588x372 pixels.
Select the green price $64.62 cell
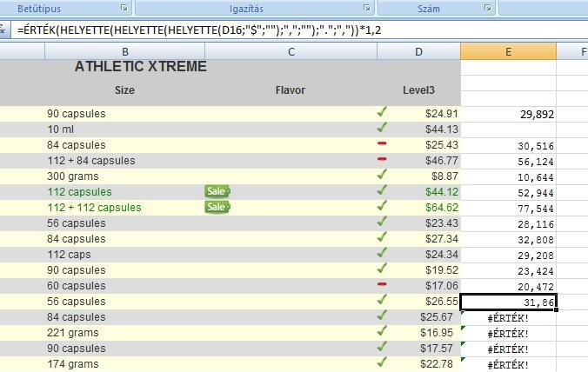pyautogui.click(x=419, y=208)
